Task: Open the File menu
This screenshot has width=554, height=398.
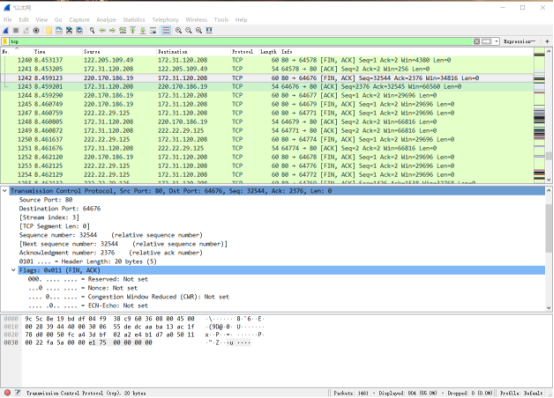Action: [7, 20]
